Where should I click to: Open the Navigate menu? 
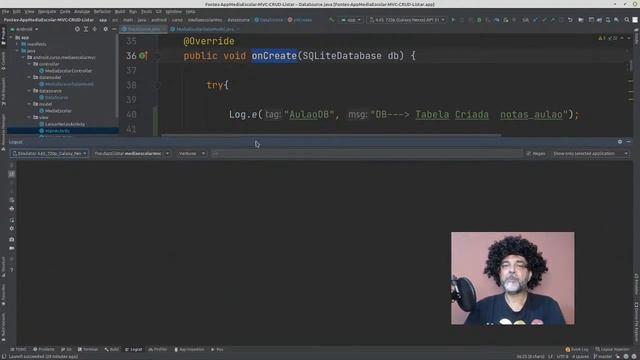[x=47, y=11]
